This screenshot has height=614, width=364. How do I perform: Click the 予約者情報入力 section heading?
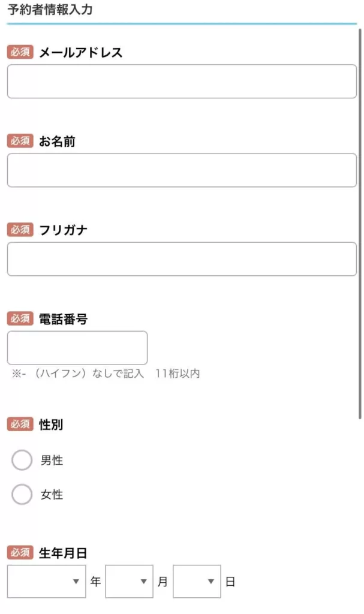(50, 10)
